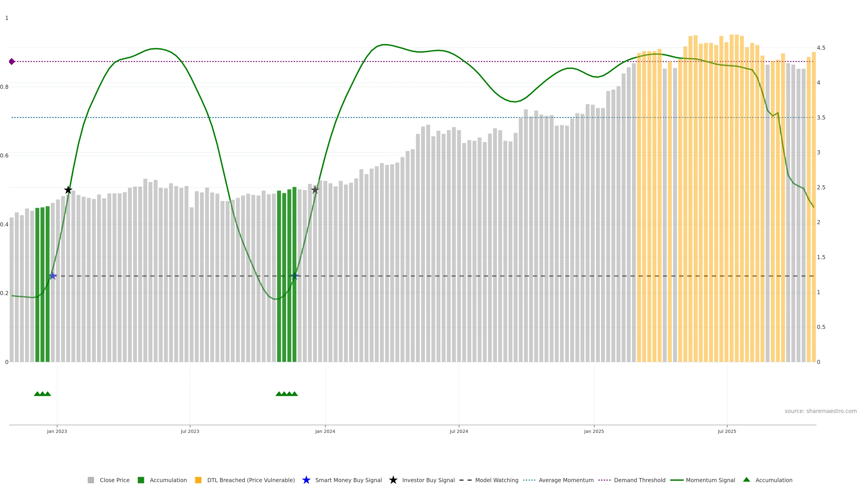Click the Investor Buy Signal legend label

[428, 480]
